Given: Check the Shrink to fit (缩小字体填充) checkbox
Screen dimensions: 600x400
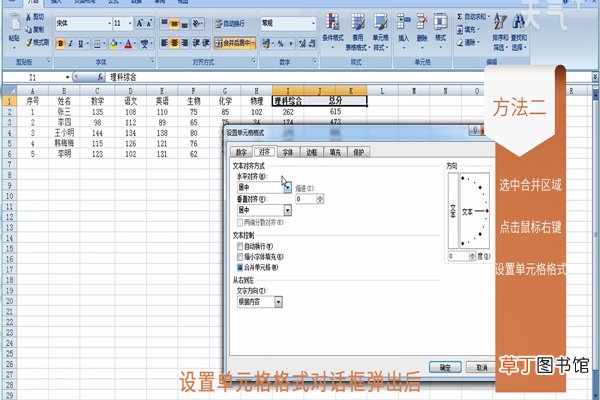Looking at the screenshot, I should [240, 256].
